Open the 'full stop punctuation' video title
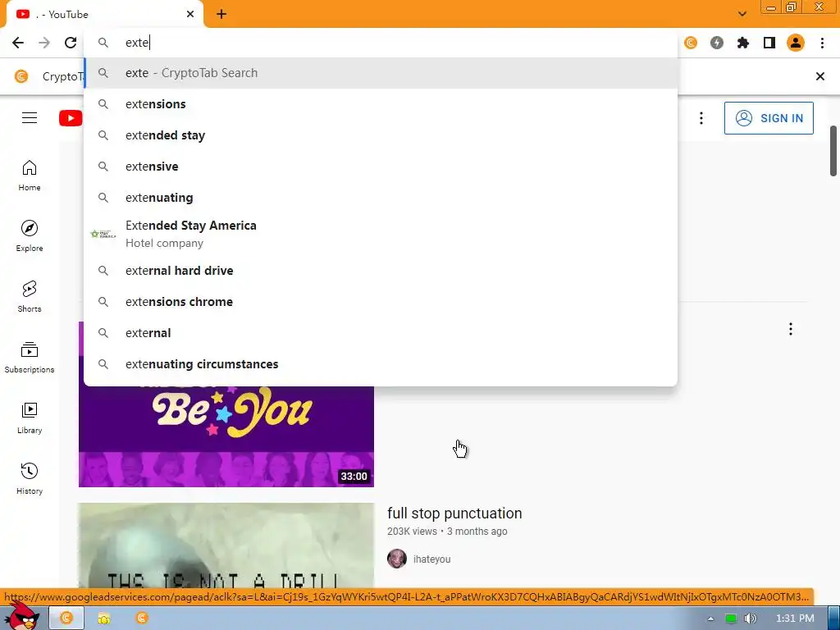 click(x=454, y=514)
